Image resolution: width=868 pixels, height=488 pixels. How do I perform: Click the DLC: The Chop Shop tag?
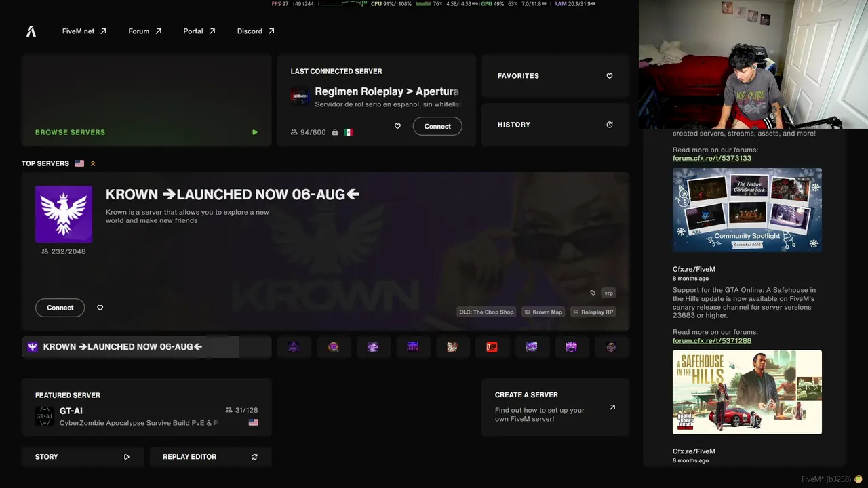487,312
